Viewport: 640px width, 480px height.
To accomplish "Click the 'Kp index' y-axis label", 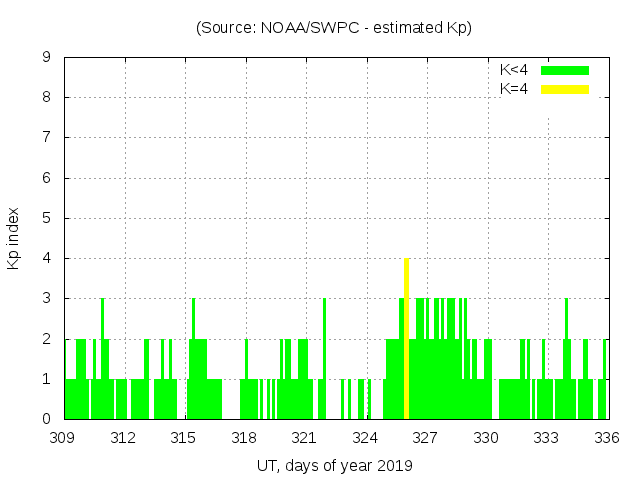I will point(14,238).
